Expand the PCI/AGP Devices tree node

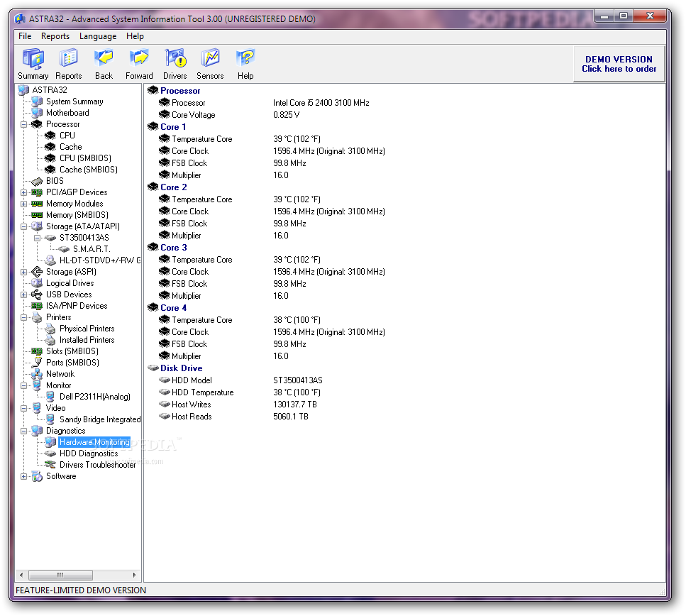tap(24, 192)
